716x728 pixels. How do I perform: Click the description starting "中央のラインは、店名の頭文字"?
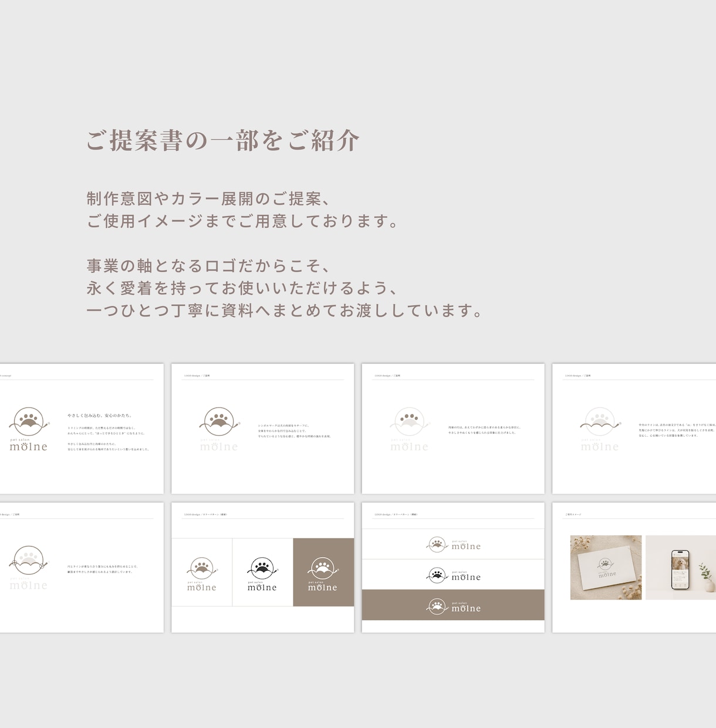click(677, 430)
